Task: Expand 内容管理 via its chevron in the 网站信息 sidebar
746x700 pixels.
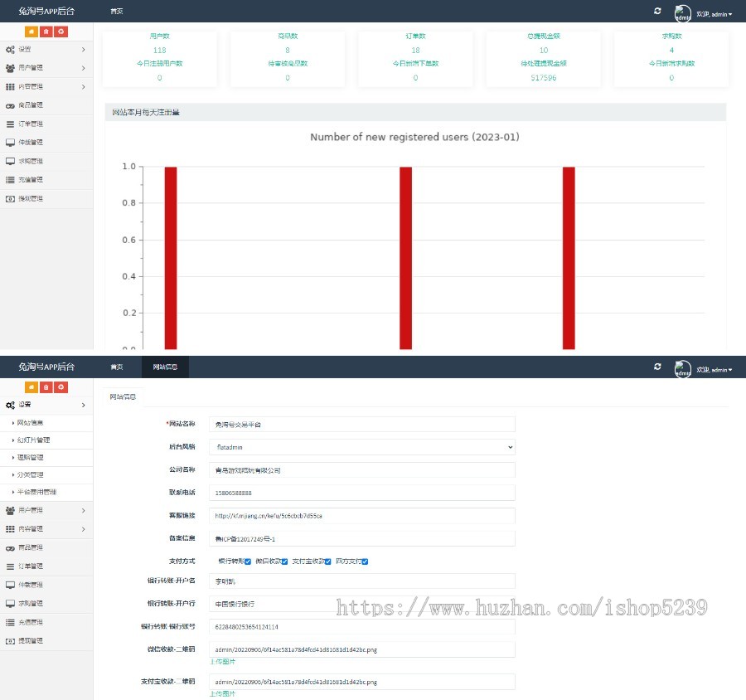Action: 83,529
